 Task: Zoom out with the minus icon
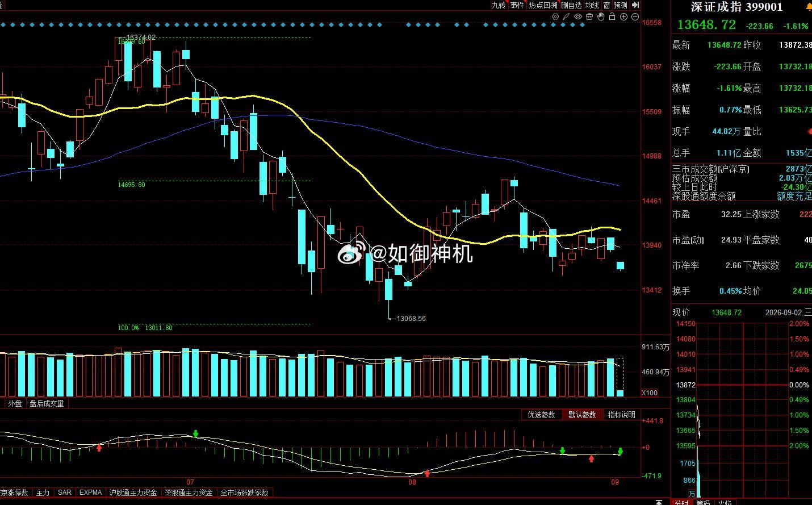635,16
